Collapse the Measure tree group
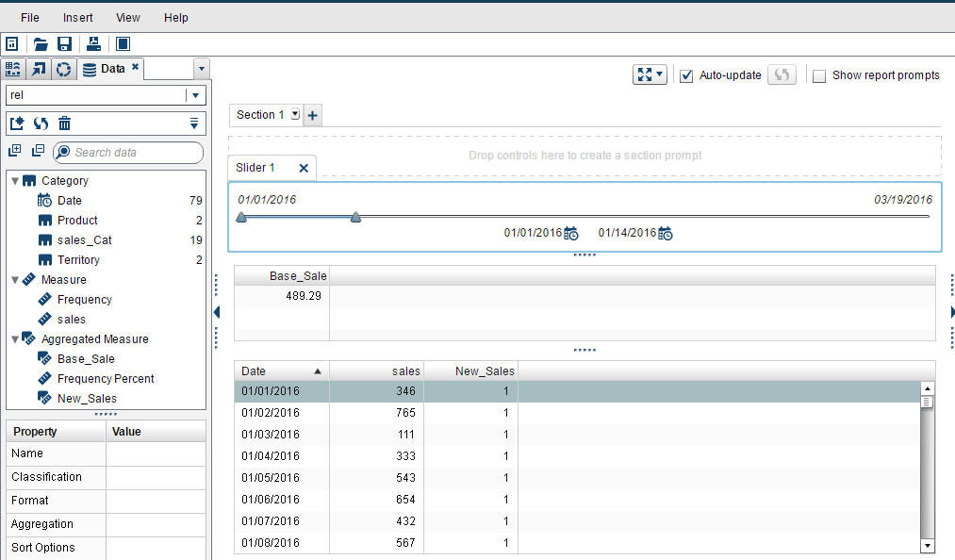The width and height of the screenshot is (955, 560). point(15,280)
